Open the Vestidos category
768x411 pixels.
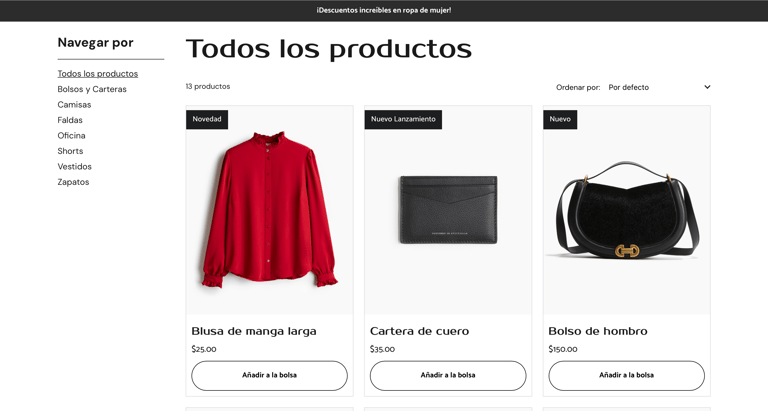pyautogui.click(x=74, y=167)
